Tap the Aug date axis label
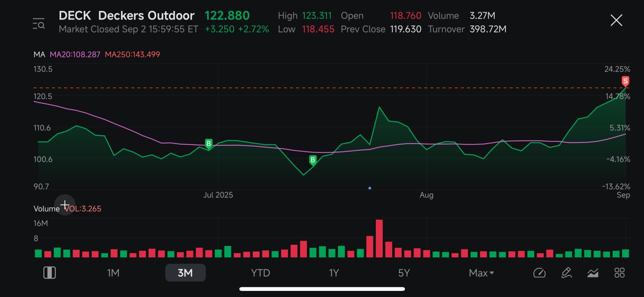 tap(427, 195)
